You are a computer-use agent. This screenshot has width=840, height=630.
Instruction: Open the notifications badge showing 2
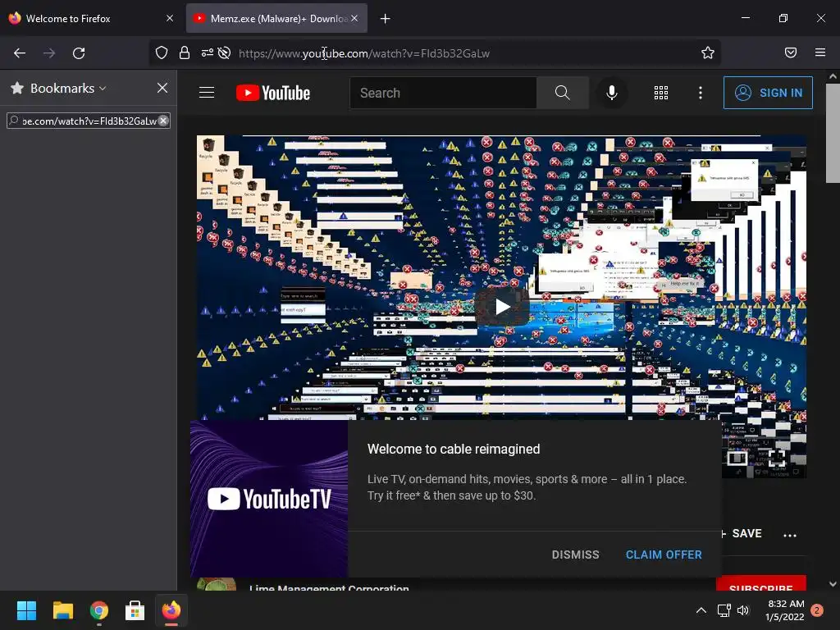tap(817, 610)
